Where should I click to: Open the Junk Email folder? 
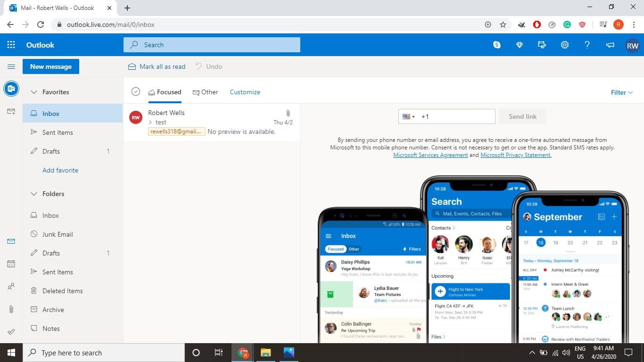click(73, 234)
